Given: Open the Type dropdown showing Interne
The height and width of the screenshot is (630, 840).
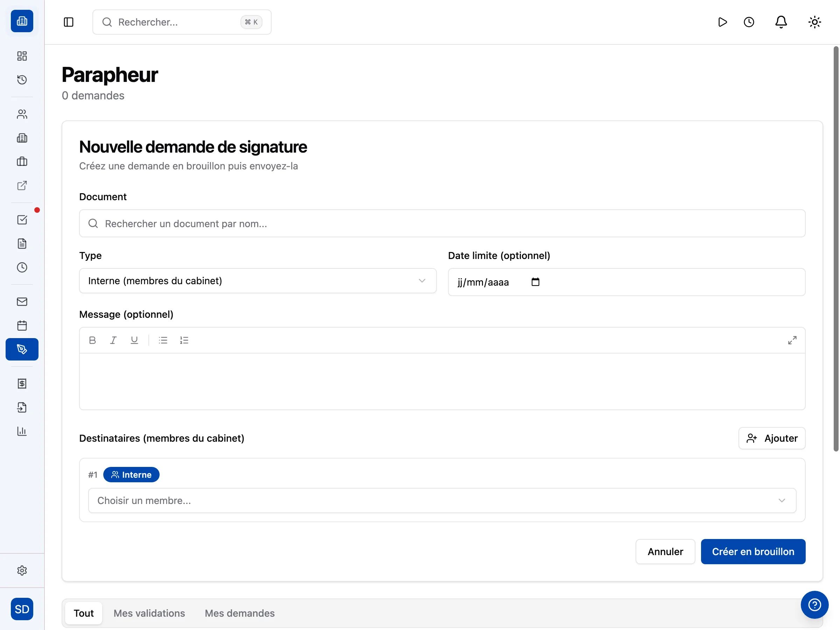Looking at the screenshot, I should click(x=258, y=281).
